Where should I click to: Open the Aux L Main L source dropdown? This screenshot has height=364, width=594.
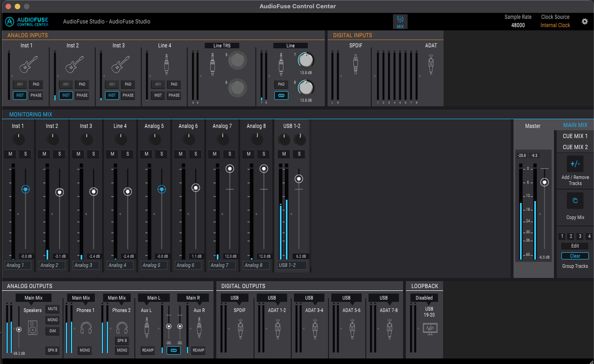tap(154, 298)
